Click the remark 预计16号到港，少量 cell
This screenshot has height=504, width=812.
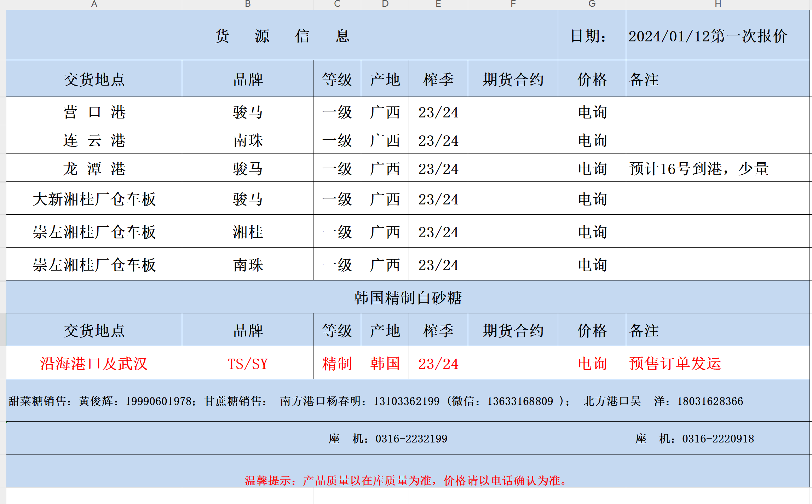tap(699, 169)
